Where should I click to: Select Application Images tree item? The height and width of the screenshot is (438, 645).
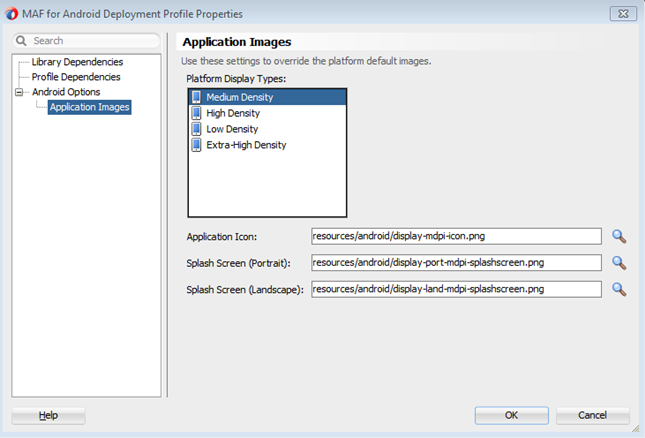[90, 107]
